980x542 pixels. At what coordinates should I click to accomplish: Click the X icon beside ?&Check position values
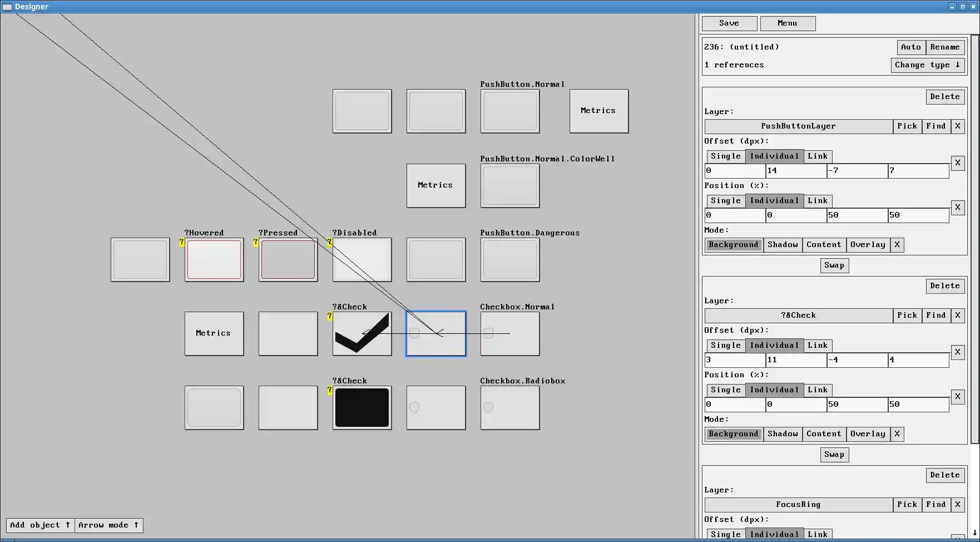958,396
